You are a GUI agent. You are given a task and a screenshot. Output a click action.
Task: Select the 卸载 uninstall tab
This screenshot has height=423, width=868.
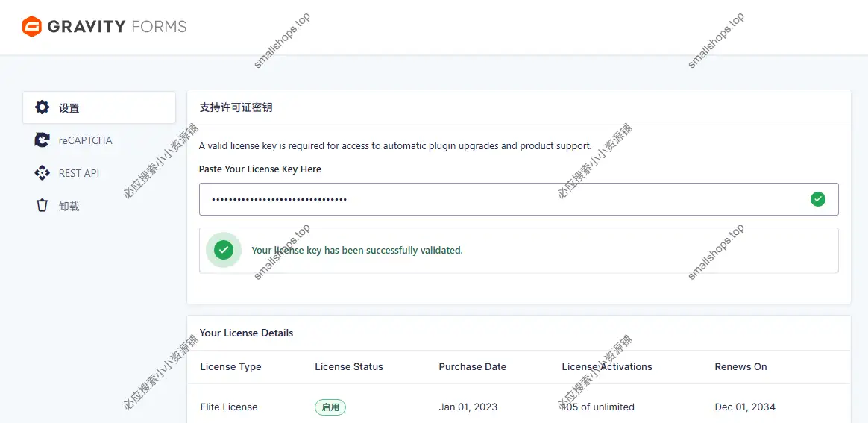(69, 207)
